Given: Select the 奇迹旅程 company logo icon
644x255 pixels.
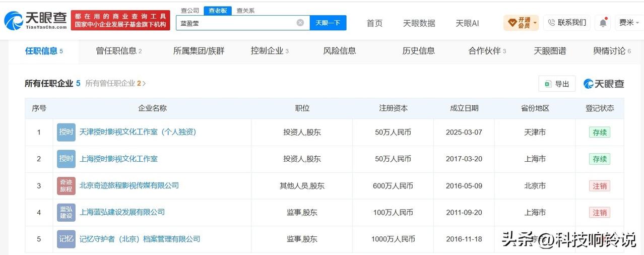Looking at the screenshot, I should tap(66, 185).
